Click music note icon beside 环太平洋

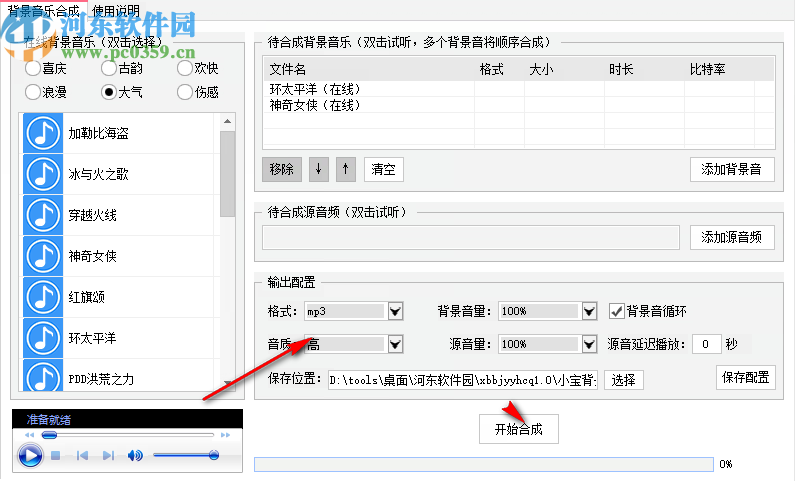tap(43, 338)
